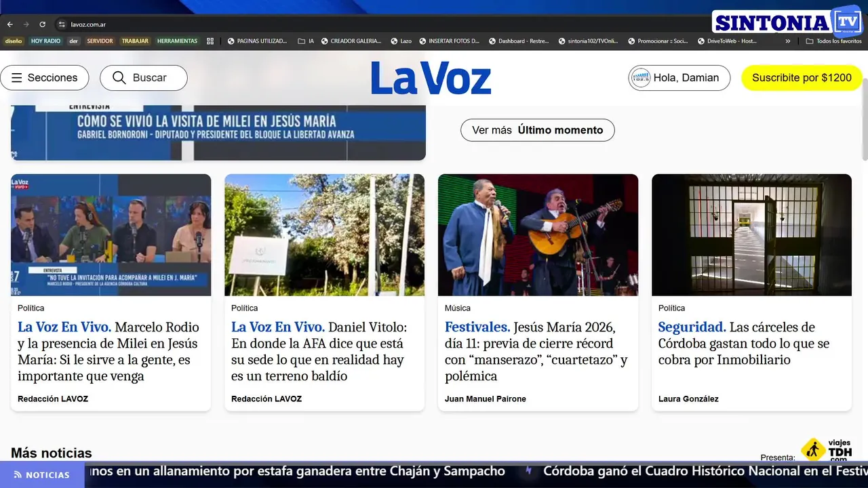
Task: Click 'Suscribite por $1200' button
Action: (x=802, y=78)
